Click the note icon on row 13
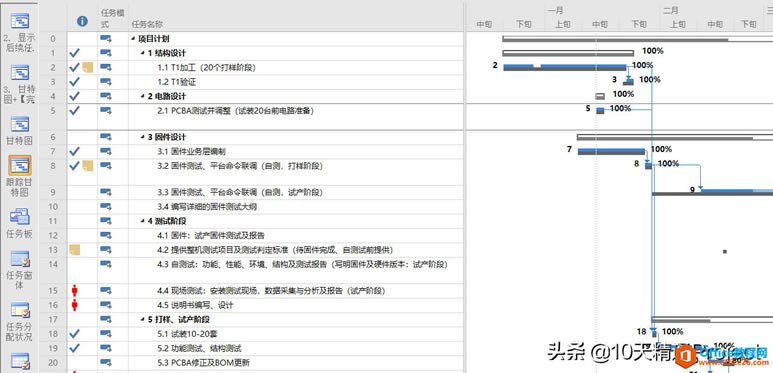The image size is (773, 373). 75,250
